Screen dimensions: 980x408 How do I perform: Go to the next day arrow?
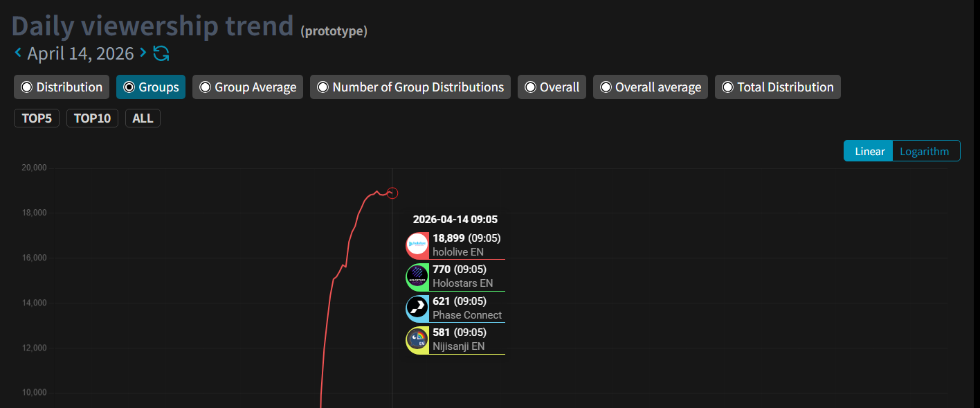click(x=143, y=53)
